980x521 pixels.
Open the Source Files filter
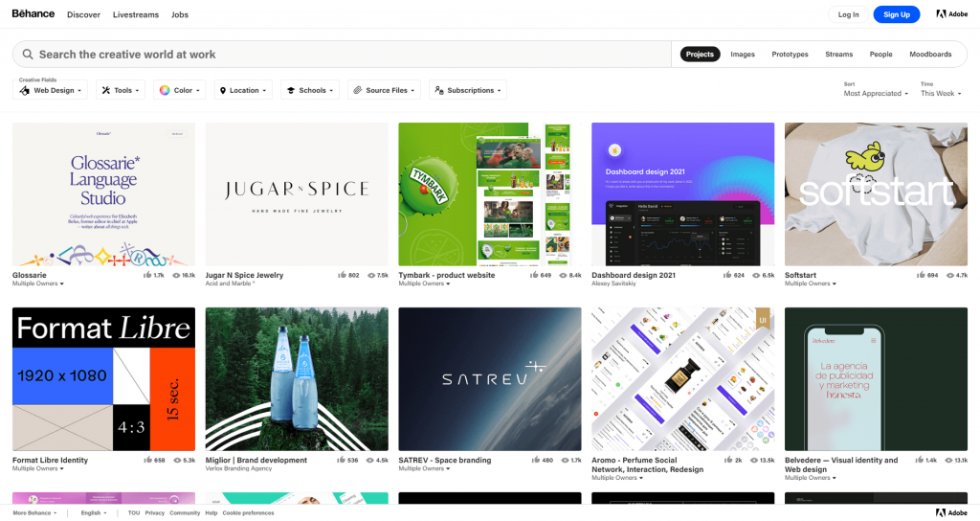click(384, 90)
